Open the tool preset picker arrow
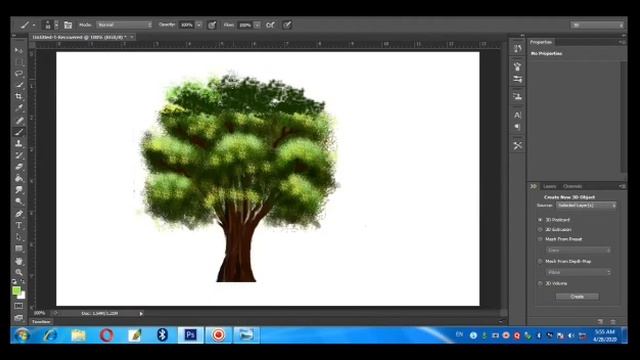The width and height of the screenshot is (640, 360). pyautogui.click(x=34, y=25)
